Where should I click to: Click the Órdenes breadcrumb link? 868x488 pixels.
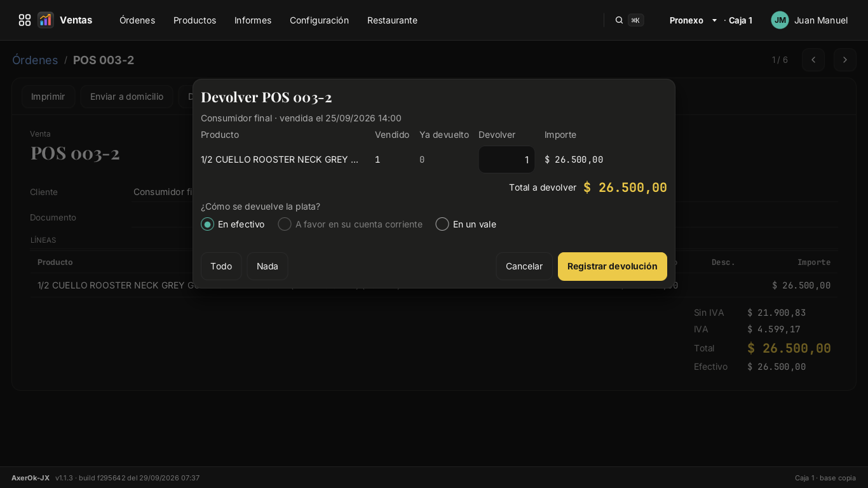point(35,60)
